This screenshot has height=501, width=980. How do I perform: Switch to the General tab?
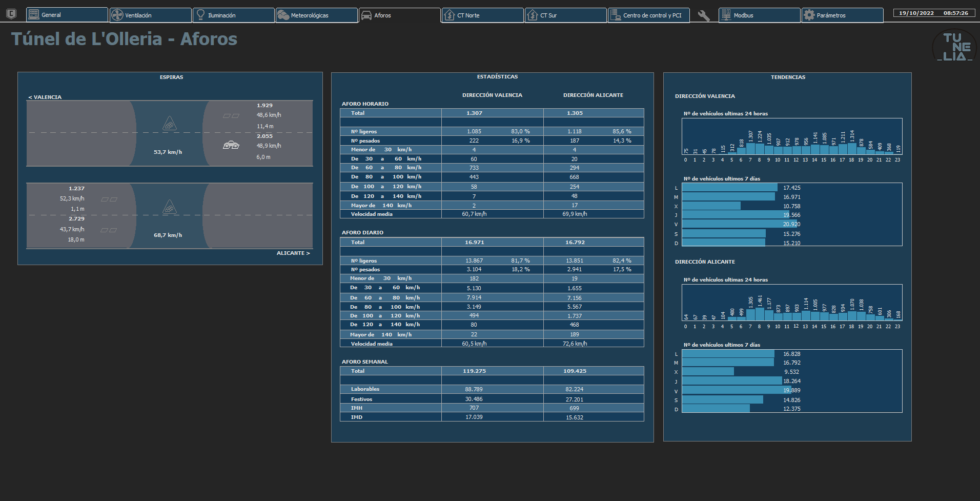[x=67, y=15]
